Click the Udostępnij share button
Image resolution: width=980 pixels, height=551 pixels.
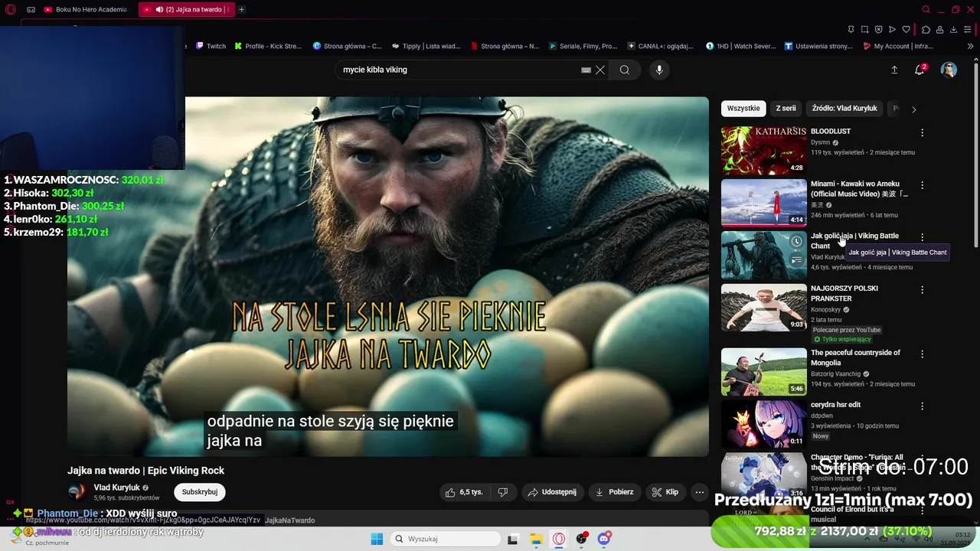[x=552, y=492]
